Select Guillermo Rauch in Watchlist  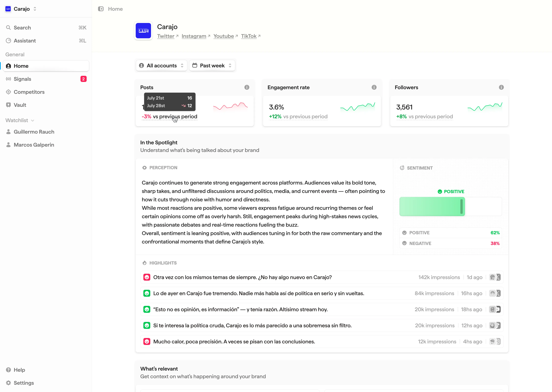click(34, 132)
